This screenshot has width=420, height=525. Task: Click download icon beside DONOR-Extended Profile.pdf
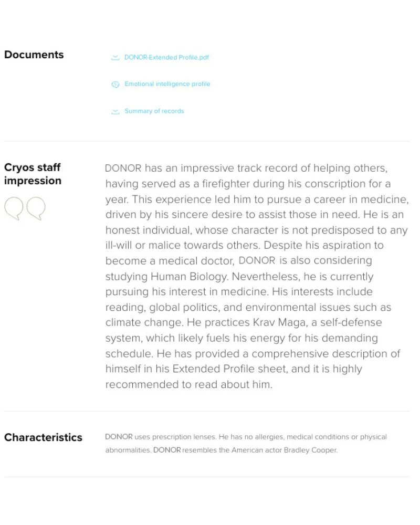pos(115,58)
